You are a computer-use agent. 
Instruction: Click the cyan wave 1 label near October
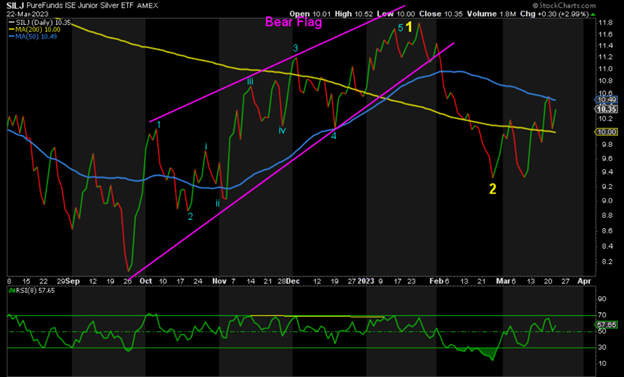pyautogui.click(x=158, y=125)
